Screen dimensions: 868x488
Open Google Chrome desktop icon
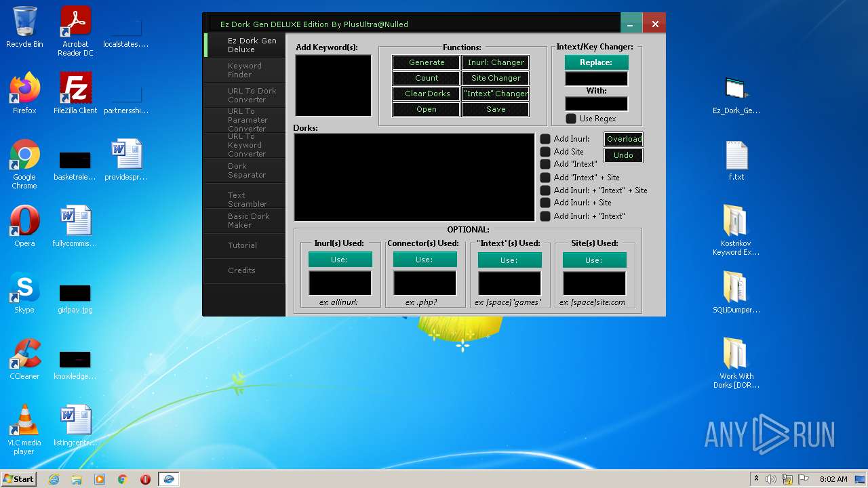tap(24, 164)
